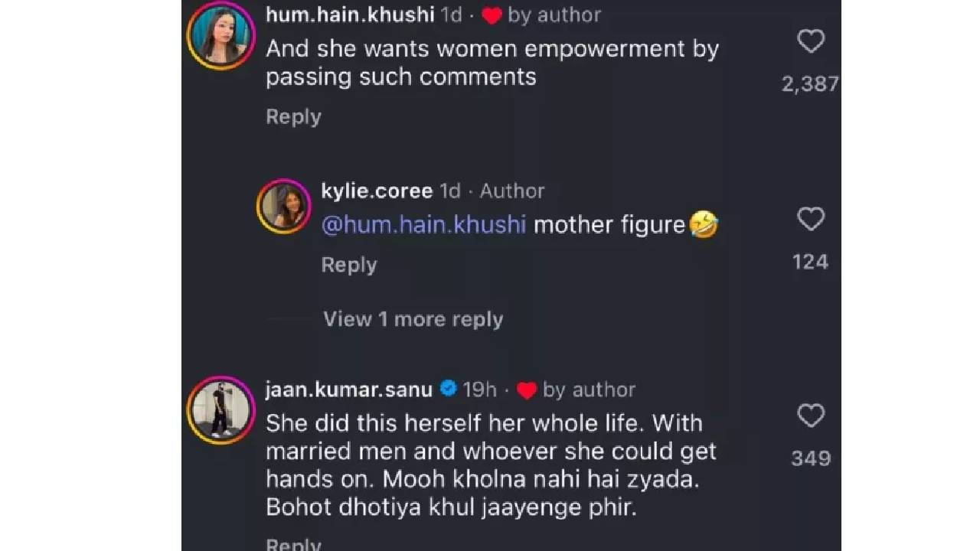Click the blue verified badge beside jaan.kumar.sanu
The height and width of the screenshot is (551, 980).
[x=449, y=390]
